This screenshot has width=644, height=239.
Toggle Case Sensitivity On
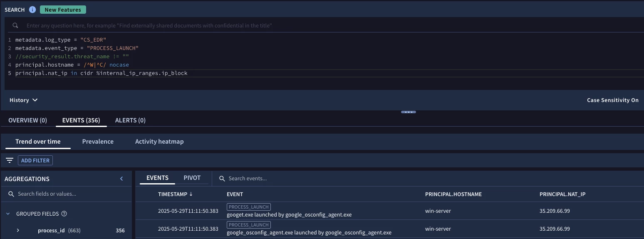point(612,100)
